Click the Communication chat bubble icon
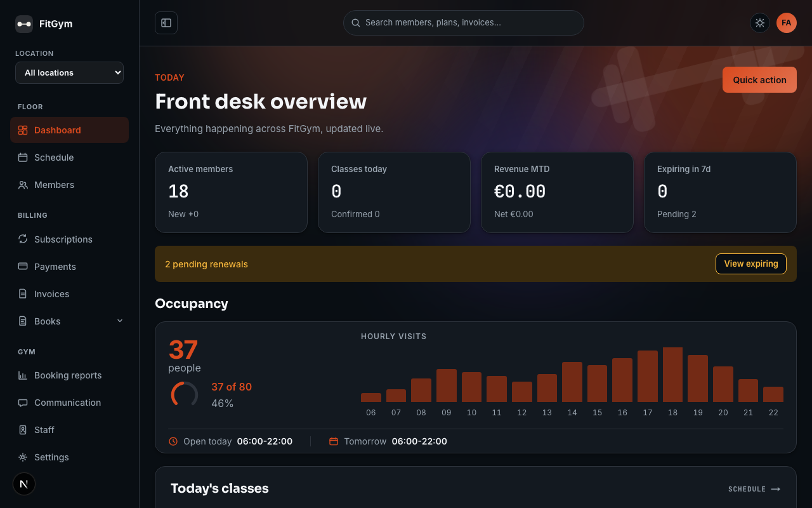 click(23, 403)
